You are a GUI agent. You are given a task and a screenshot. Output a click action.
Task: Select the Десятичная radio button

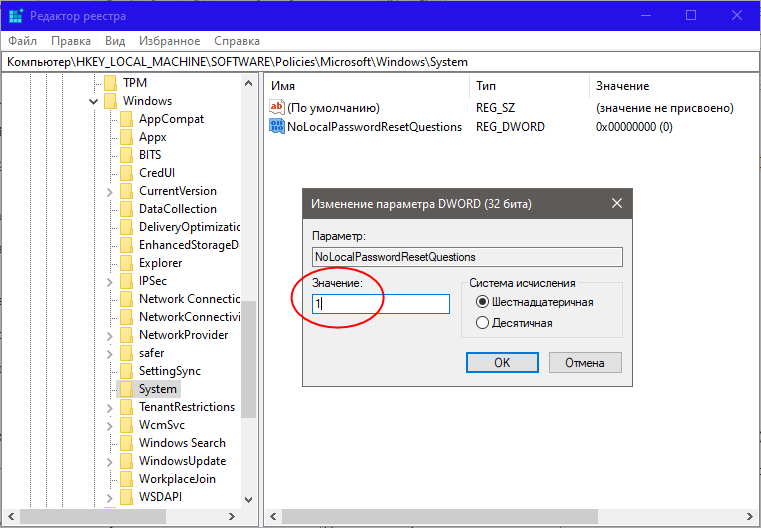coord(483,323)
